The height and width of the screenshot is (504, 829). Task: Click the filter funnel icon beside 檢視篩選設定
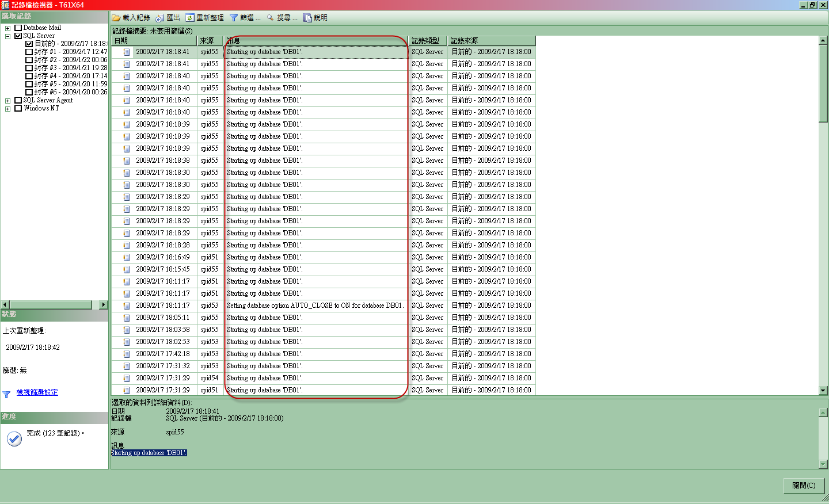pos(7,392)
